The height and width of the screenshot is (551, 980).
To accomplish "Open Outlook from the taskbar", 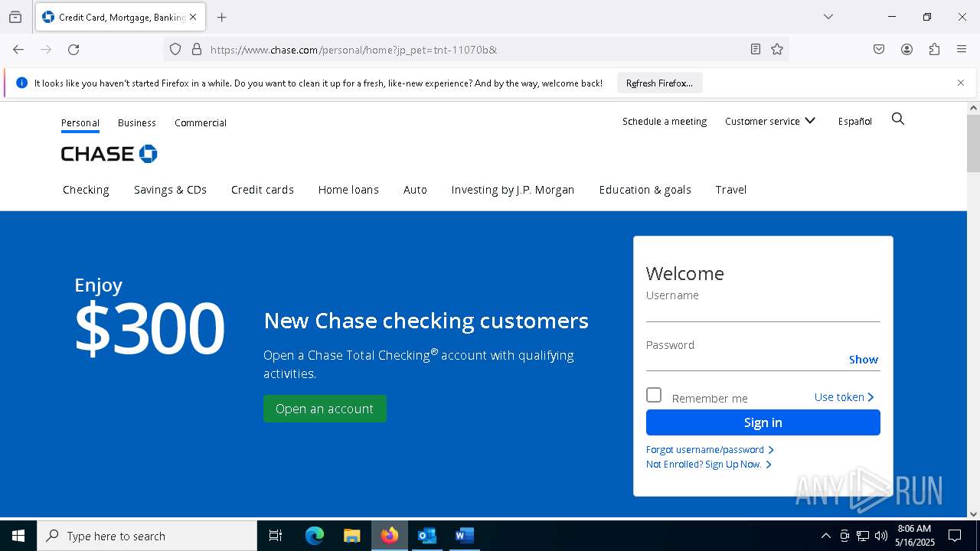I will tap(426, 536).
